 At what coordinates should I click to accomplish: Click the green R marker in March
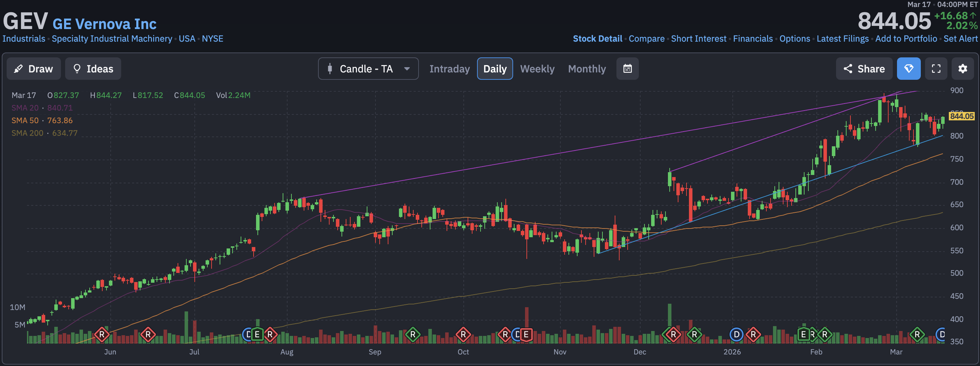pos(917,335)
